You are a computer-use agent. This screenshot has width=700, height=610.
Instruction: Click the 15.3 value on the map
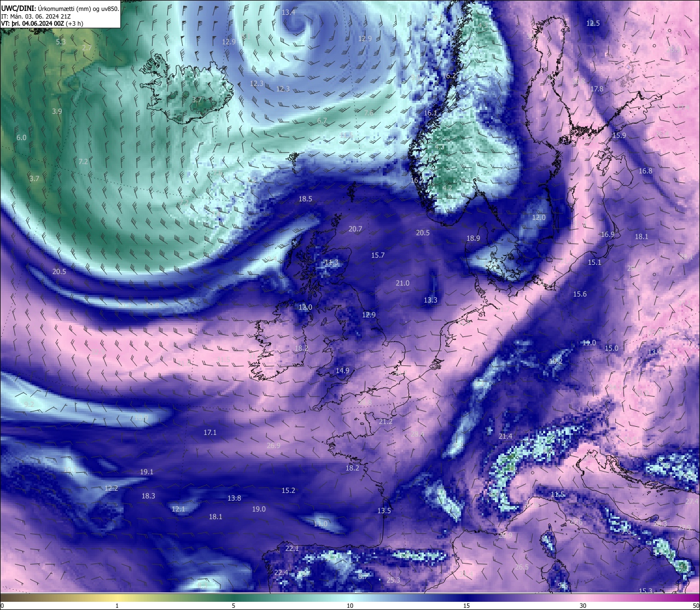click(646, 591)
